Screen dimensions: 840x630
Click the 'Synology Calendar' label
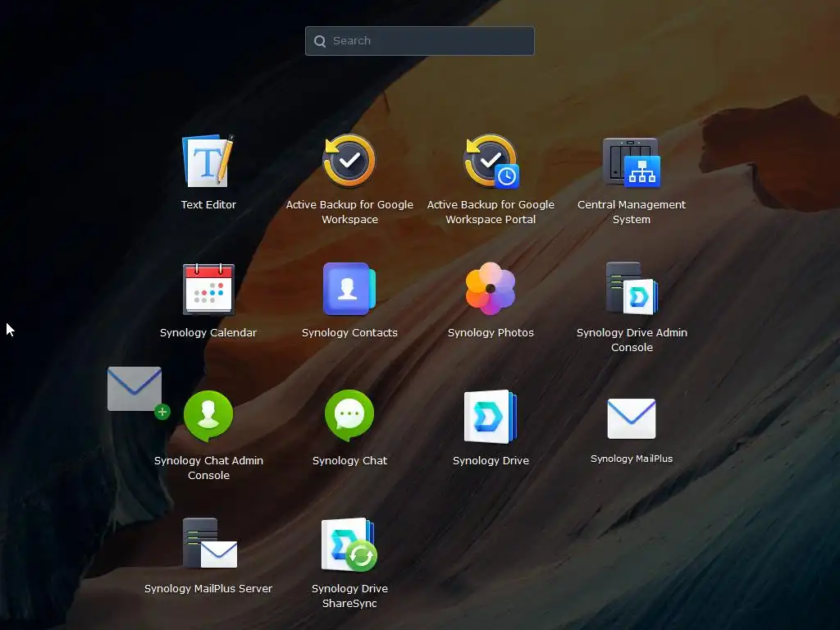pyautogui.click(x=208, y=333)
